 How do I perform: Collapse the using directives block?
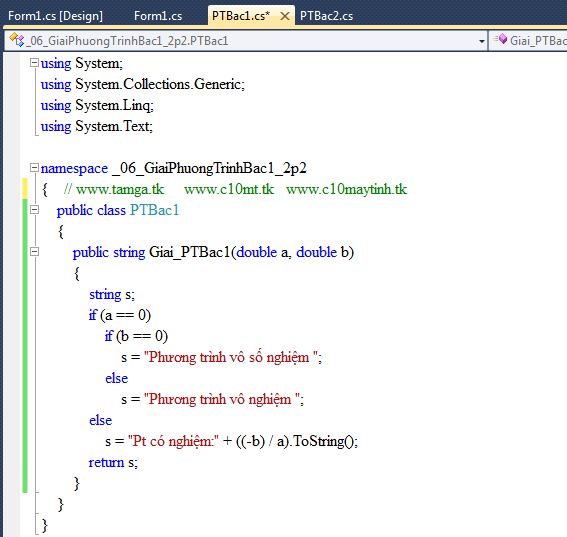(34, 63)
